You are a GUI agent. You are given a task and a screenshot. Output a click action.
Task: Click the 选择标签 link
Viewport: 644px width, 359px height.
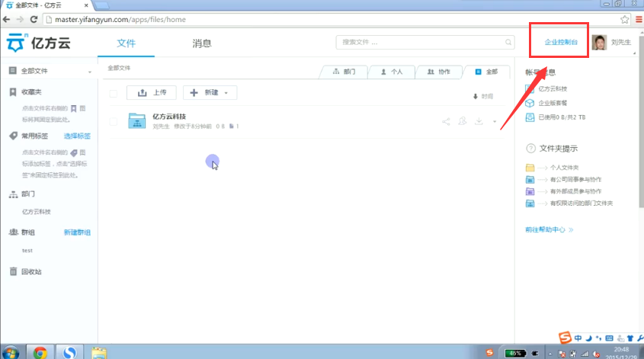(x=77, y=136)
